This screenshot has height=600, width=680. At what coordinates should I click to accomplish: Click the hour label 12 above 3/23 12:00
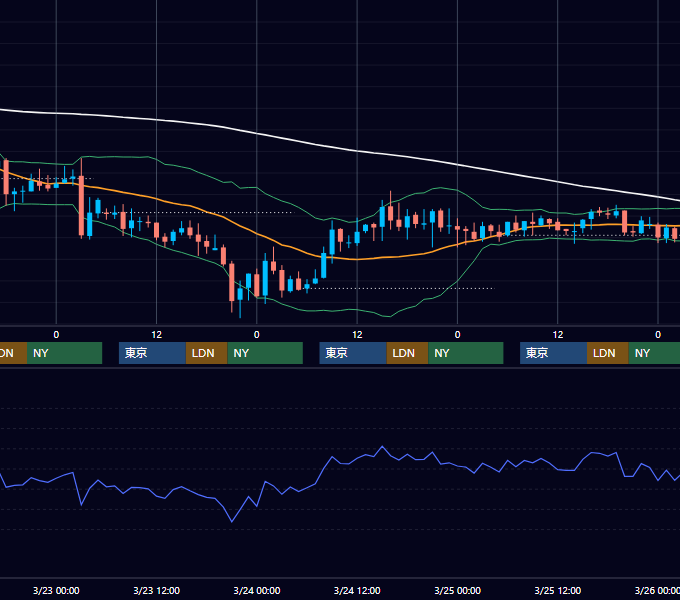coord(157,335)
